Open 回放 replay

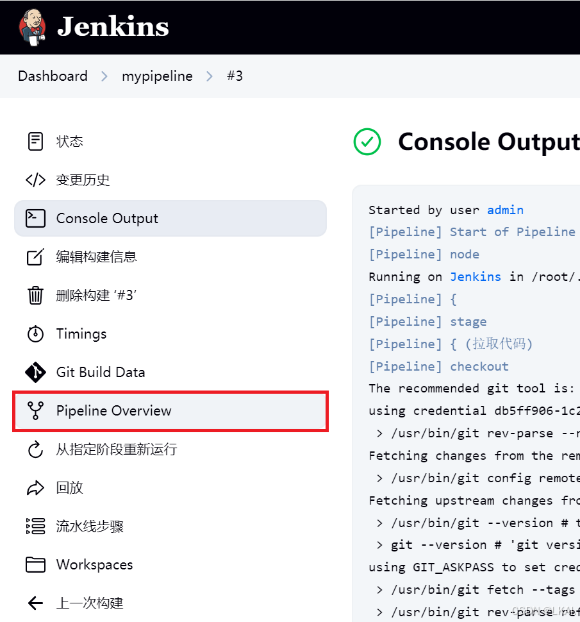pyautogui.click(x=171, y=488)
